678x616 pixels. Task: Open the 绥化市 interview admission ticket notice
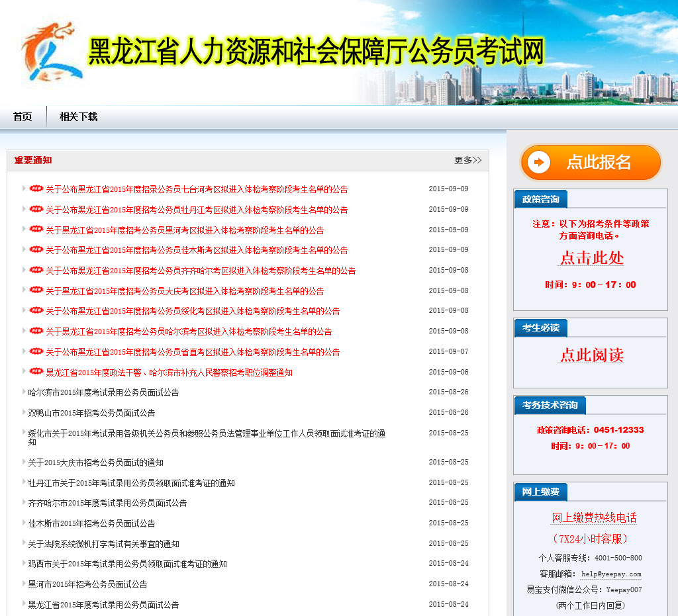(207, 437)
